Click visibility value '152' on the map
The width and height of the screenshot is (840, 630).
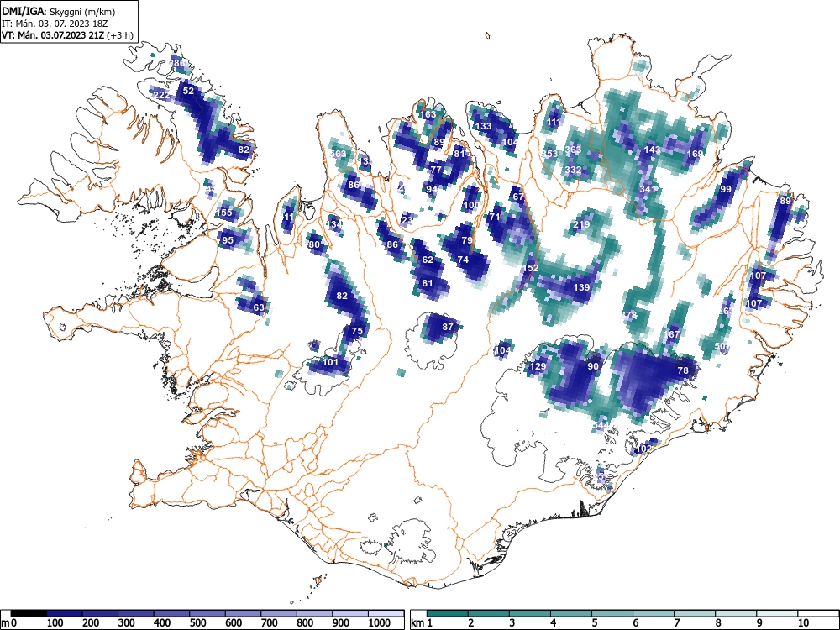point(530,268)
